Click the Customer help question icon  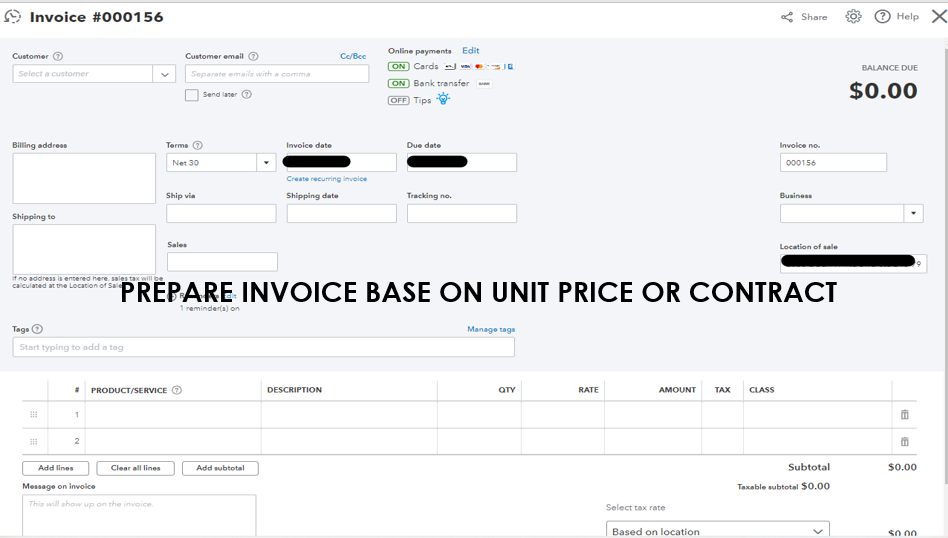[x=58, y=56]
